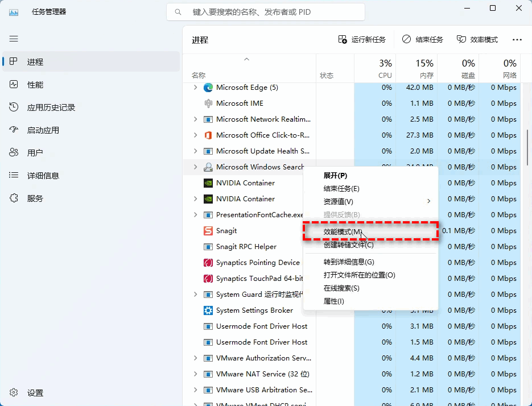Focus the search box for name or PID

tap(265, 12)
